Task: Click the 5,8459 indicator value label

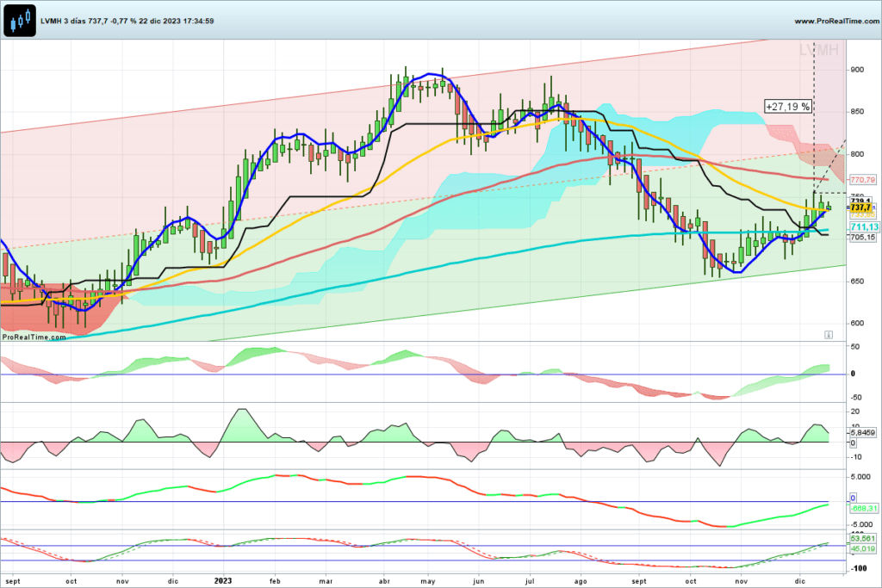Action: [862, 433]
